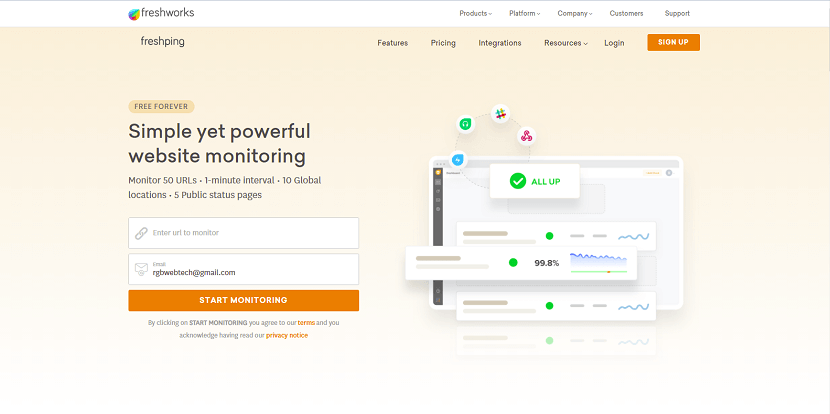Open the freshping home logo
This screenshot has height=414, width=830.
click(x=163, y=41)
